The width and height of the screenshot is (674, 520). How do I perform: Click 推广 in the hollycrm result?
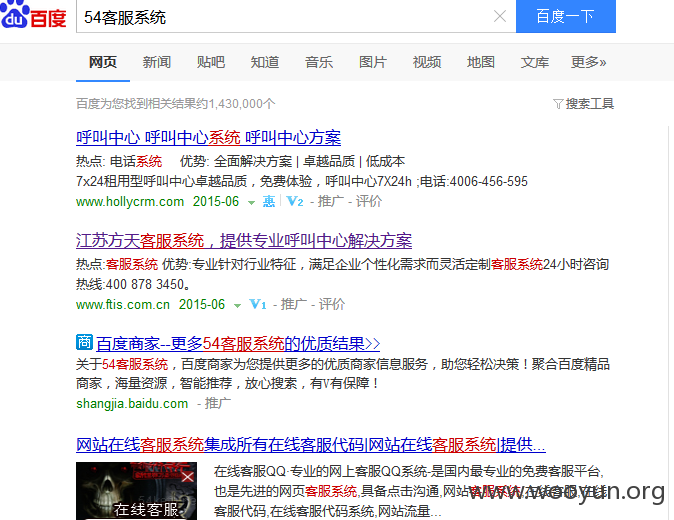(x=331, y=201)
